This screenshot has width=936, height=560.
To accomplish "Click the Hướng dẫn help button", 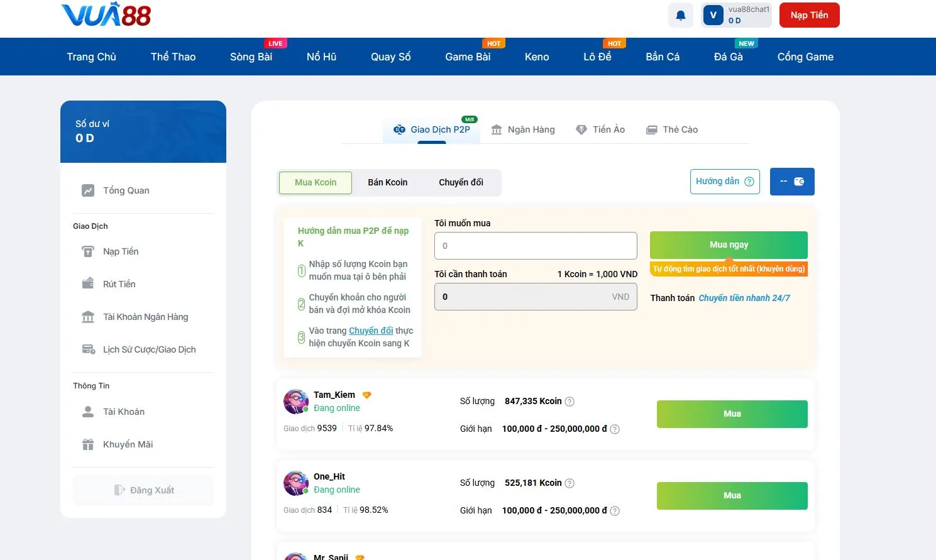I will click(724, 182).
